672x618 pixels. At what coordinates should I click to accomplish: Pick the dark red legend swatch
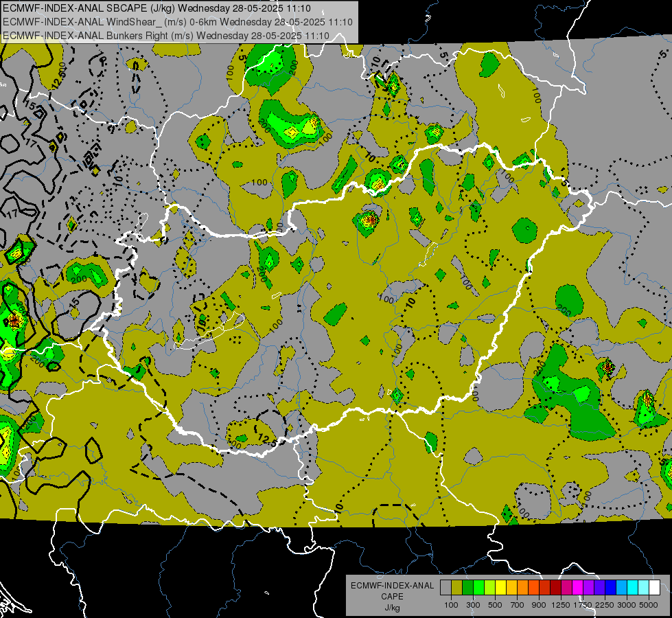coord(556,588)
